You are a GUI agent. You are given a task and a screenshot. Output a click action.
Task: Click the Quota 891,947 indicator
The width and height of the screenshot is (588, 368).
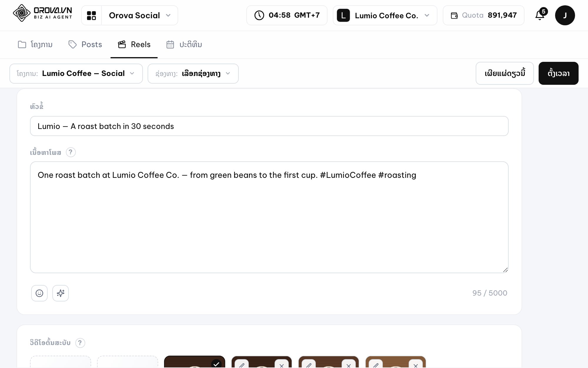[484, 15]
